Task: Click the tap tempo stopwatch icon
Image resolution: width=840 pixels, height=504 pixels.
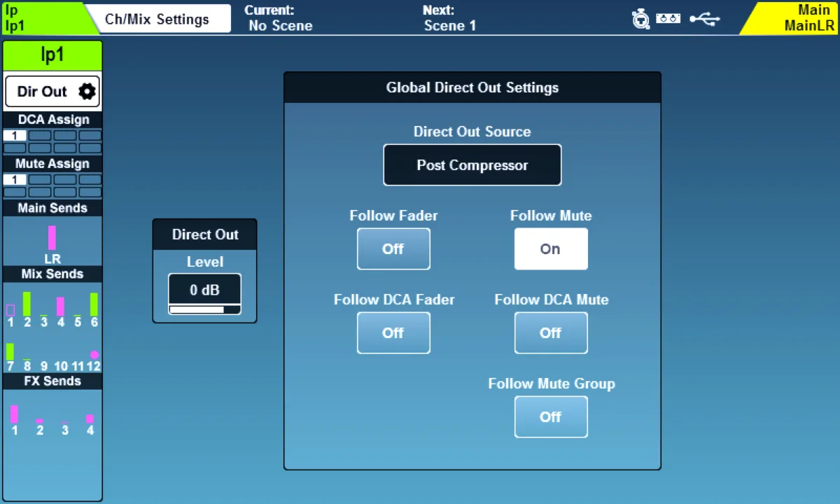Action: (x=640, y=19)
